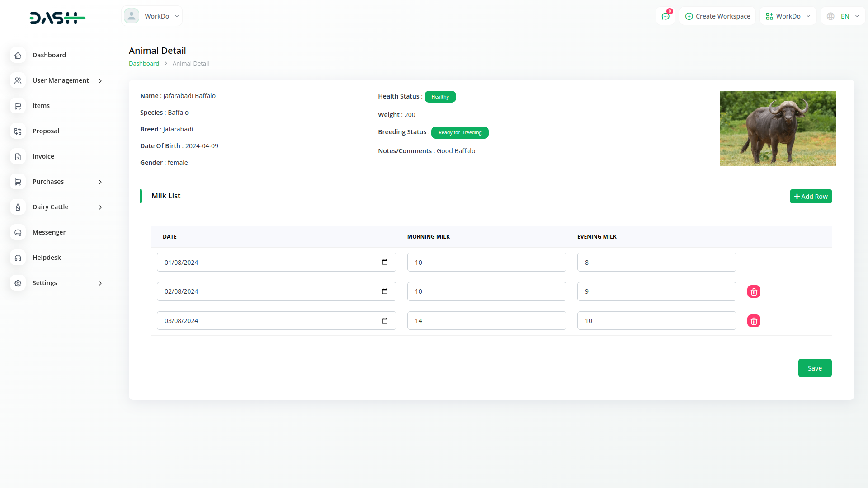Image resolution: width=868 pixels, height=488 pixels.
Task: Click the Dashboard home icon
Action: tap(18, 55)
